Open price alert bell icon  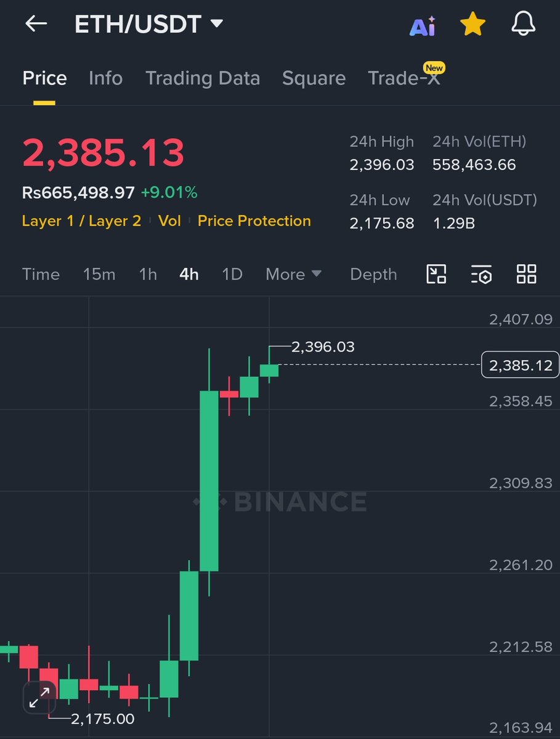(x=524, y=25)
